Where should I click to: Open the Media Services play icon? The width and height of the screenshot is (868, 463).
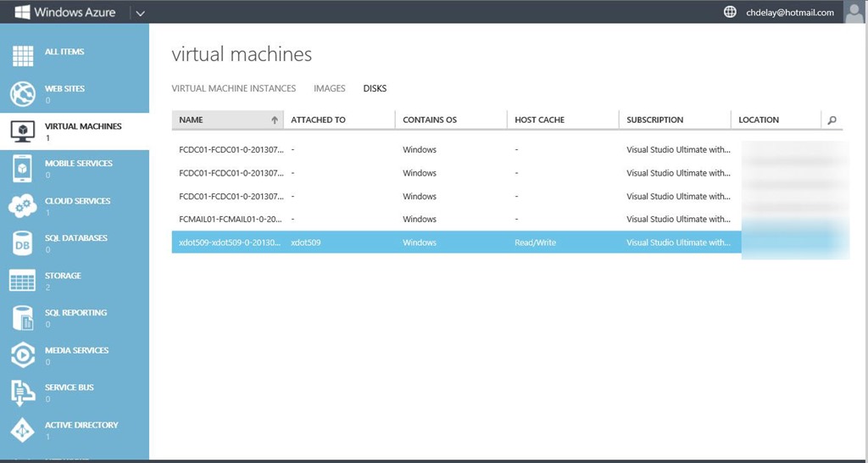(23, 355)
